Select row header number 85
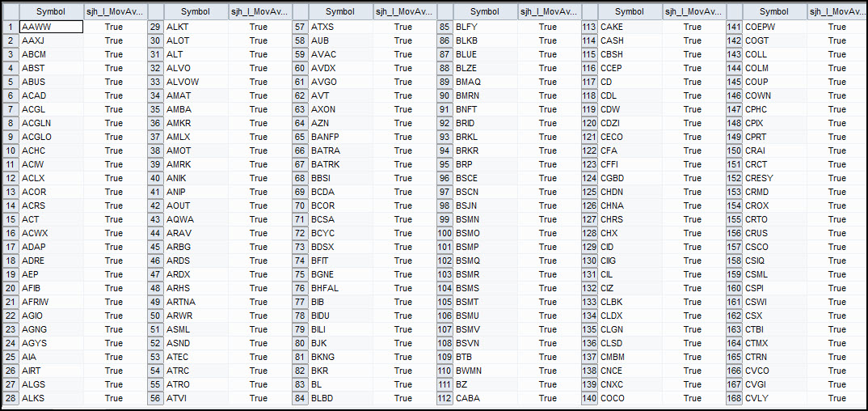868x411 pixels. coord(445,27)
